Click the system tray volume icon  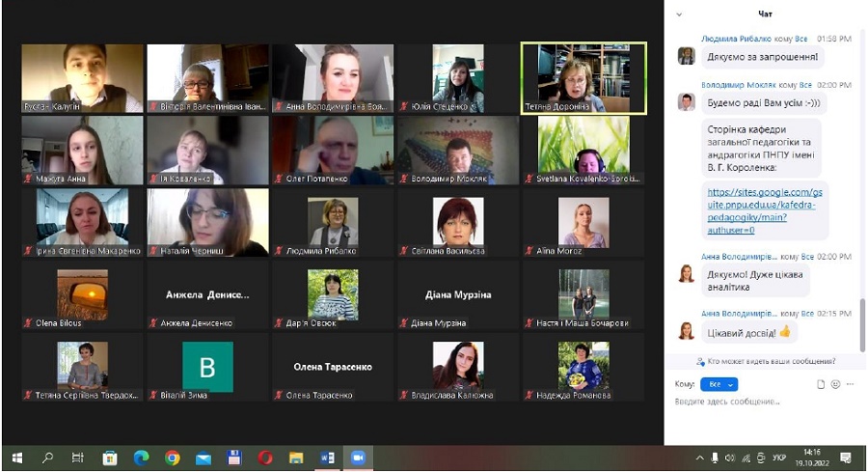[730, 458]
